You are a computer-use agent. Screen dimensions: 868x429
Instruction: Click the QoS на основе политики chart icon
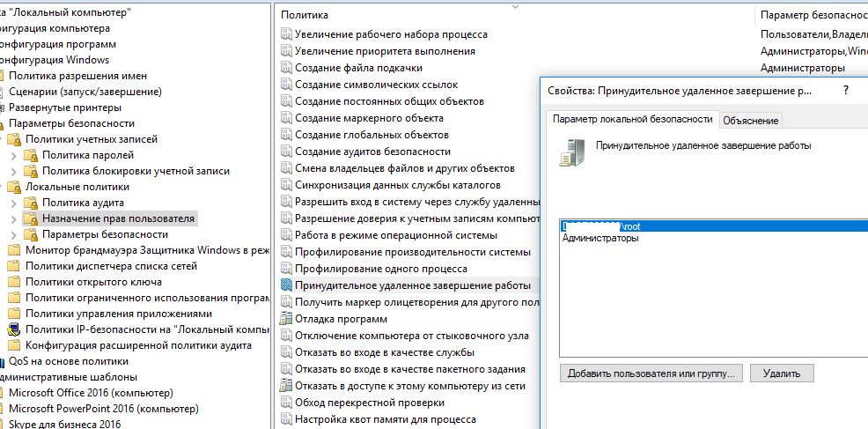coord(2,361)
